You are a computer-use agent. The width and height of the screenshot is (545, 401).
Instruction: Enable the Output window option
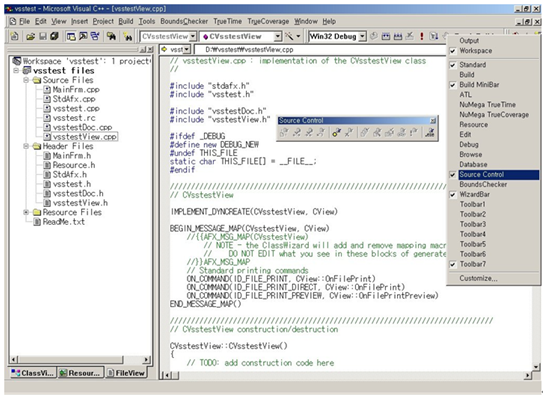494,41
